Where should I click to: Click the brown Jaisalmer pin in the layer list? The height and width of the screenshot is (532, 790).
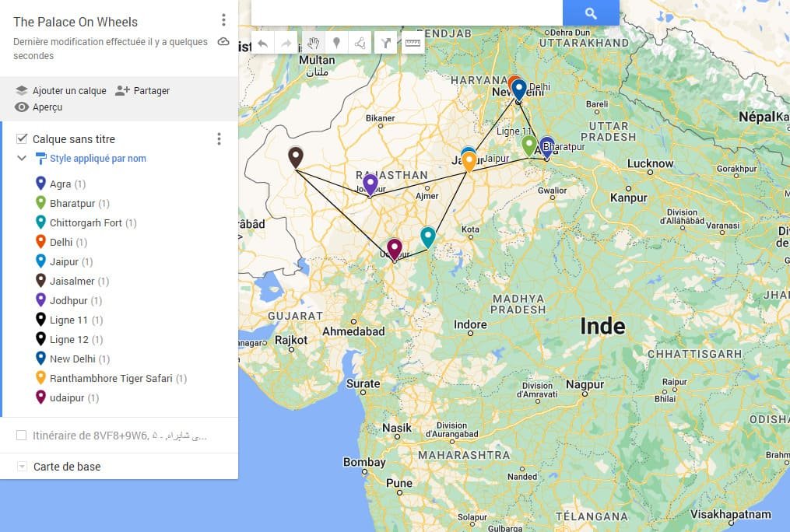click(x=40, y=280)
